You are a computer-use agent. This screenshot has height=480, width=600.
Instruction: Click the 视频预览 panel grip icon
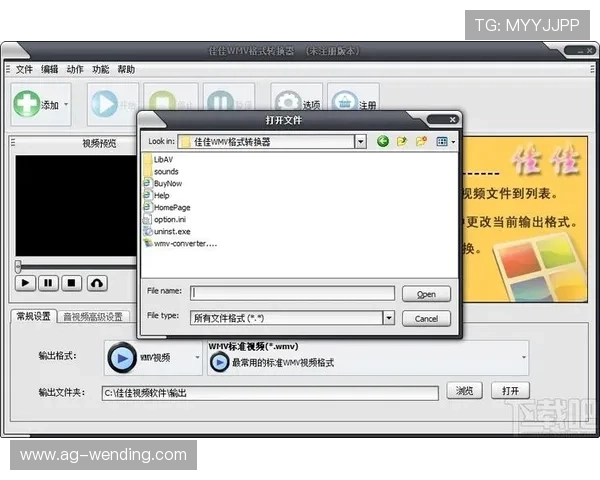click(x=13, y=143)
